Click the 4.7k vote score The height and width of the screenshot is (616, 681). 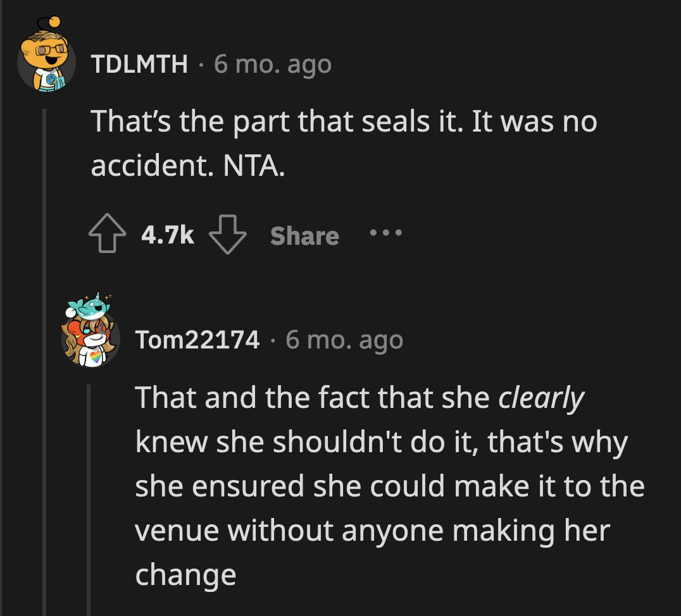167,236
